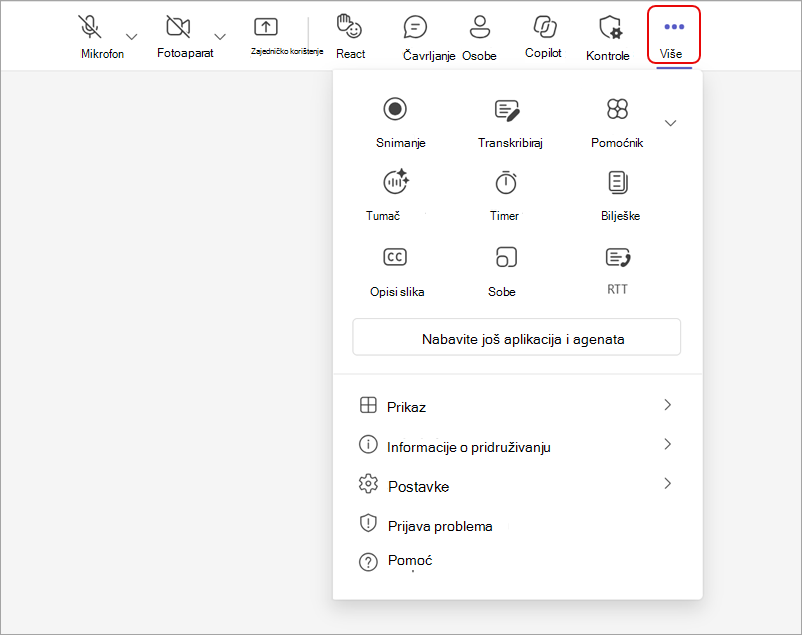Image resolution: width=802 pixels, height=635 pixels.
Task: Open the Copilot panel from toolbar
Action: coord(544,36)
